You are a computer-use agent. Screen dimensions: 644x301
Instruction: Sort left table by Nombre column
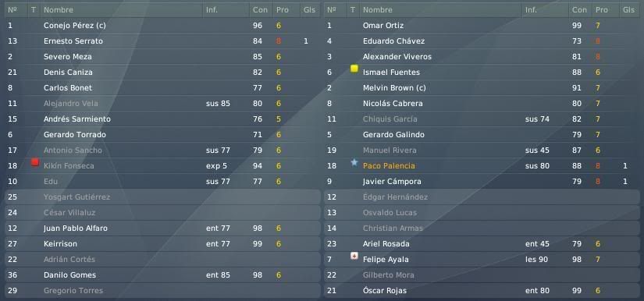(59, 10)
